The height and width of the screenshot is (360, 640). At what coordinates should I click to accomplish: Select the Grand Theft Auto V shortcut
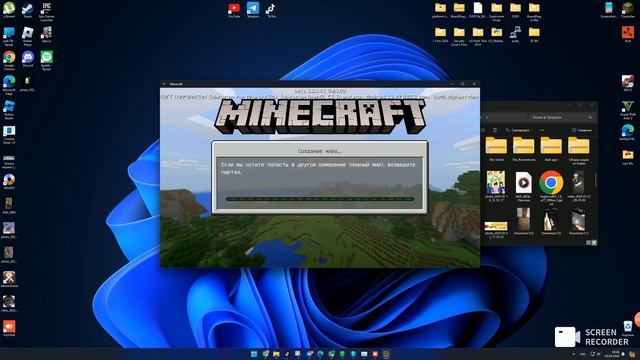(x=628, y=109)
